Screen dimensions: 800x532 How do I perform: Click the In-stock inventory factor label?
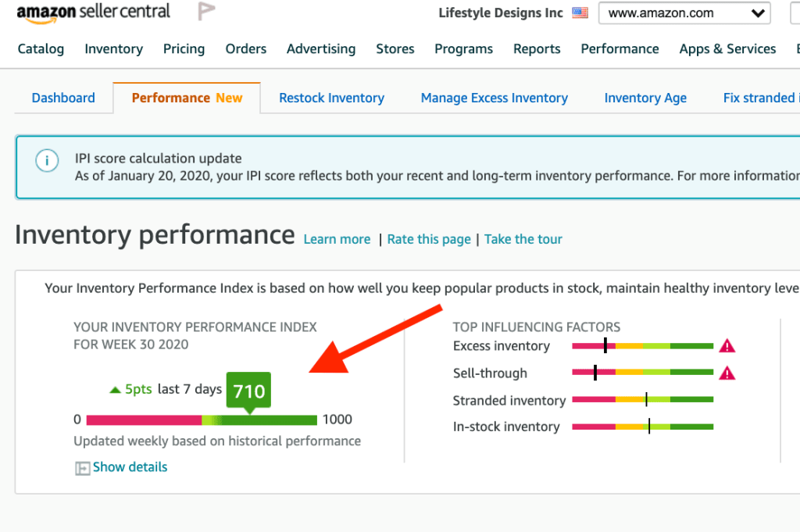(506, 427)
